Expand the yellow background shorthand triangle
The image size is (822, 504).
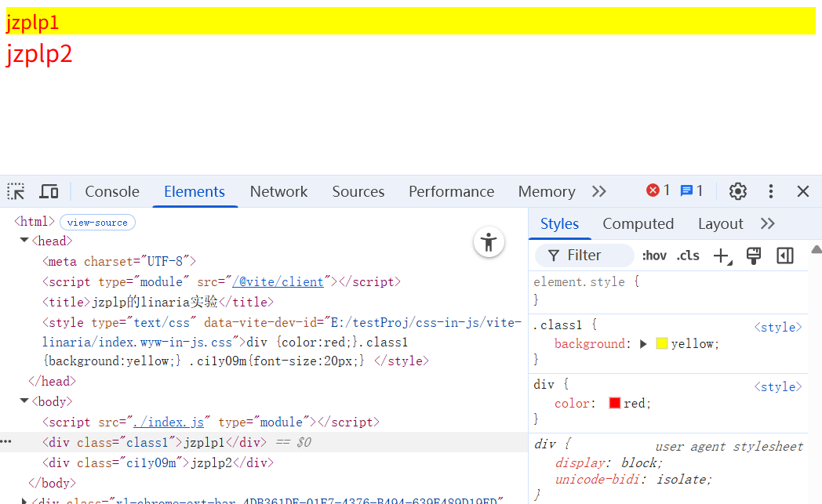pyautogui.click(x=644, y=343)
